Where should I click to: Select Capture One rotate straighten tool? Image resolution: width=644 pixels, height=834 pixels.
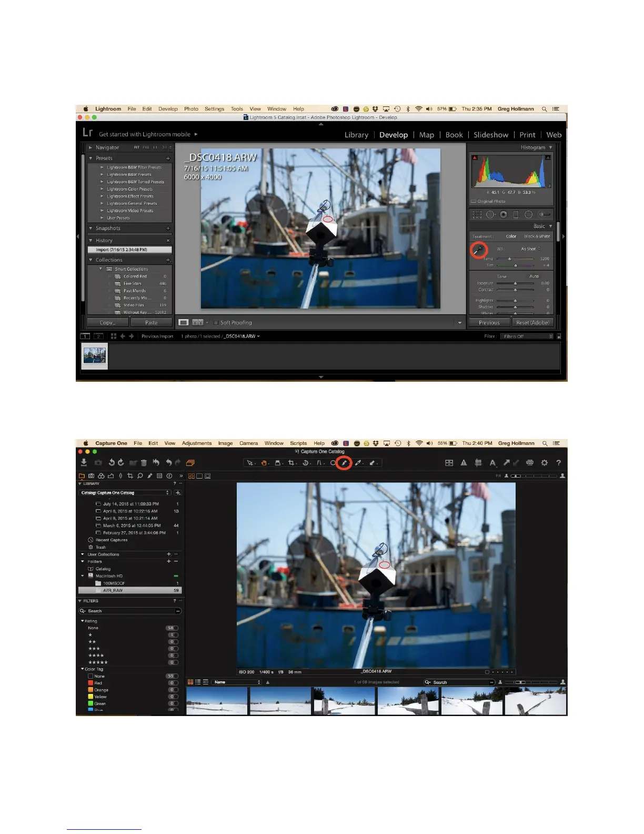click(x=305, y=463)
